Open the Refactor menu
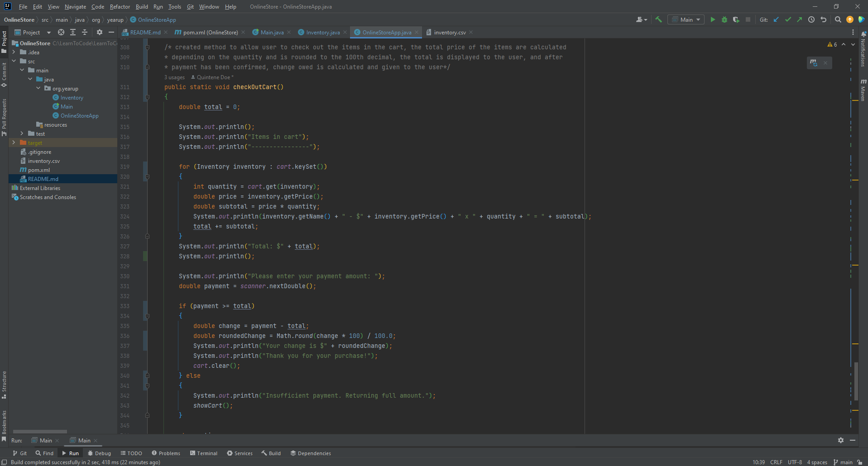 tap(120, 7)
